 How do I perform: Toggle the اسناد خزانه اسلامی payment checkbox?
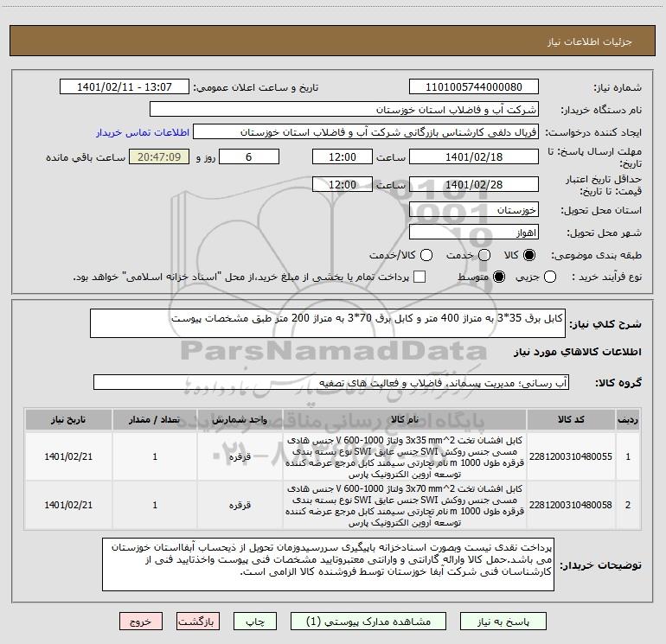(x=419, y=277)
